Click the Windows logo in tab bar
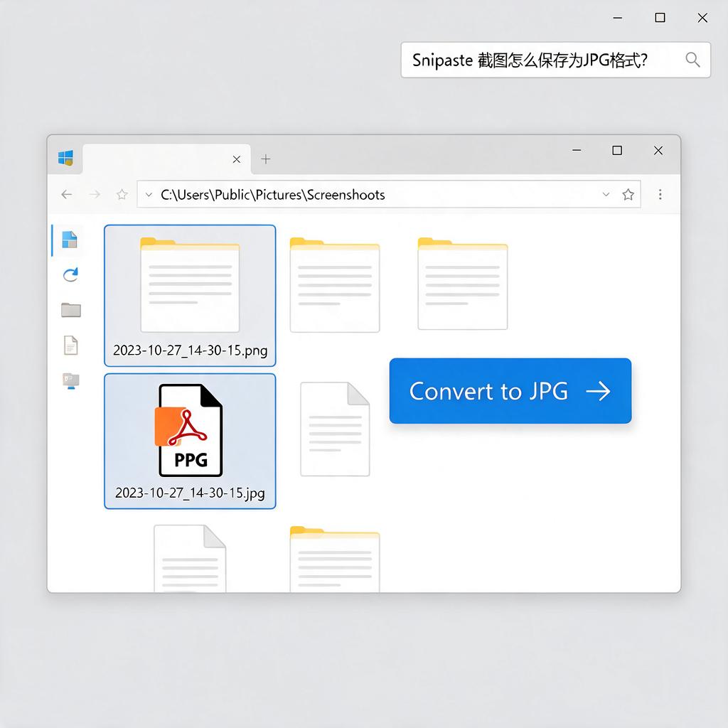Image resolution: width=728 pixels, height=728 pixels. [x=65, y=158]
